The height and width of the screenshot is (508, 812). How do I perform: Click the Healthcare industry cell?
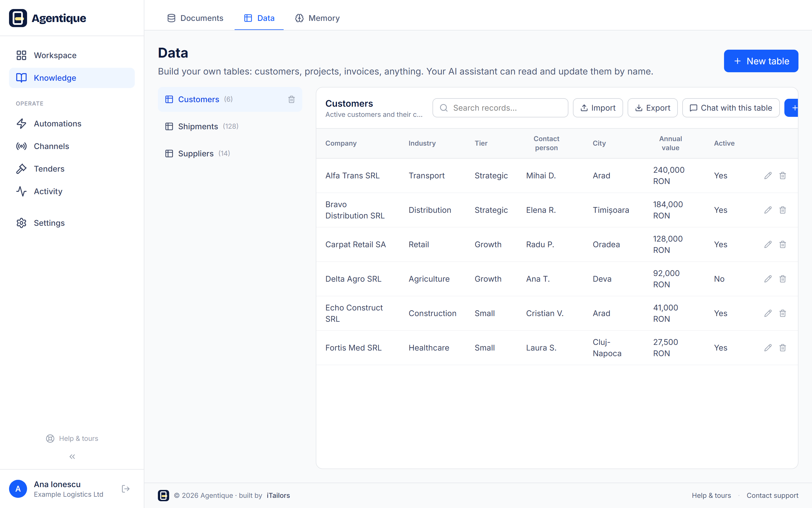point(429,348)
